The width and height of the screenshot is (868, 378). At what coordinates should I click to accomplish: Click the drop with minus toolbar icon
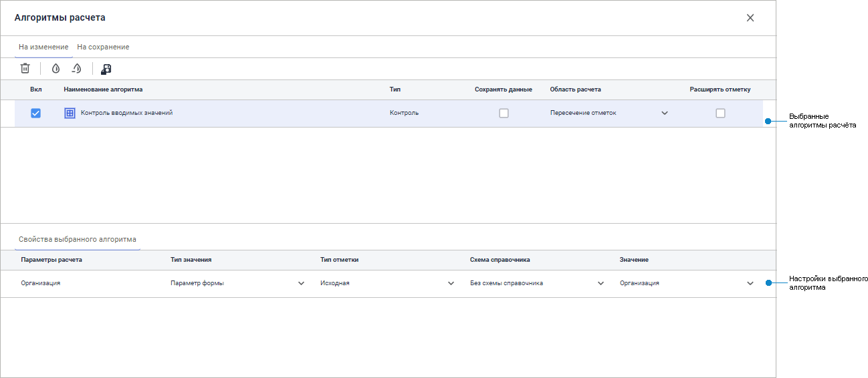coord(77,68)
